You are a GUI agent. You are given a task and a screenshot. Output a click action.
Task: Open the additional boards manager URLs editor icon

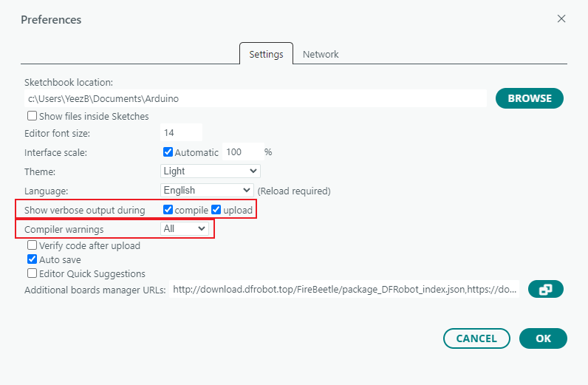tap(546, 290)
